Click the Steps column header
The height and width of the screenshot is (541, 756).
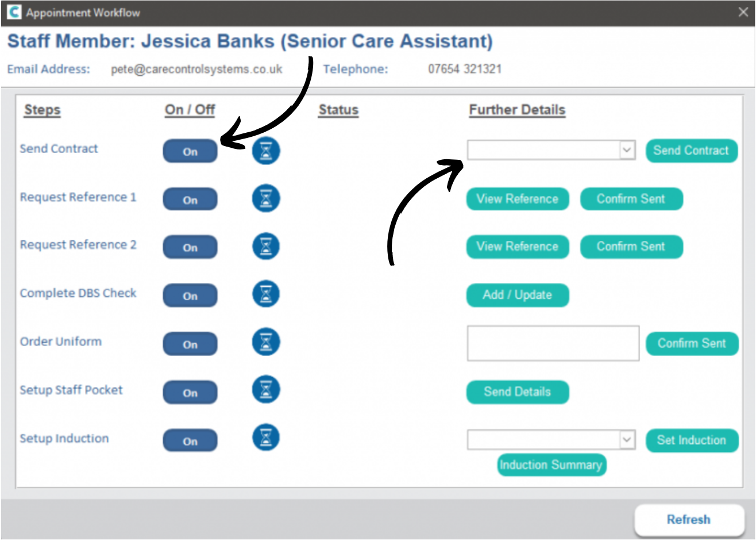[x=42, y=110]
